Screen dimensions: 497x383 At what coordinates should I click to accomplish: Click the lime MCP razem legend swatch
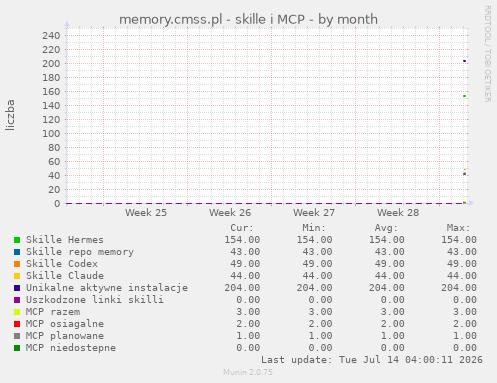pyautogui.click(x=17, y=312)
